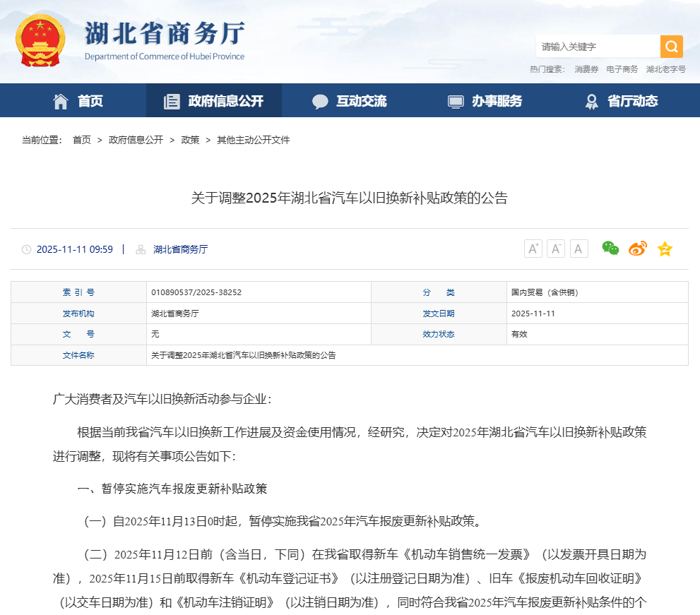The width and height of the screenshot is (700, 615).
Task: Open the 政府信息公开 navigation tab
Action: click(213, 101)
